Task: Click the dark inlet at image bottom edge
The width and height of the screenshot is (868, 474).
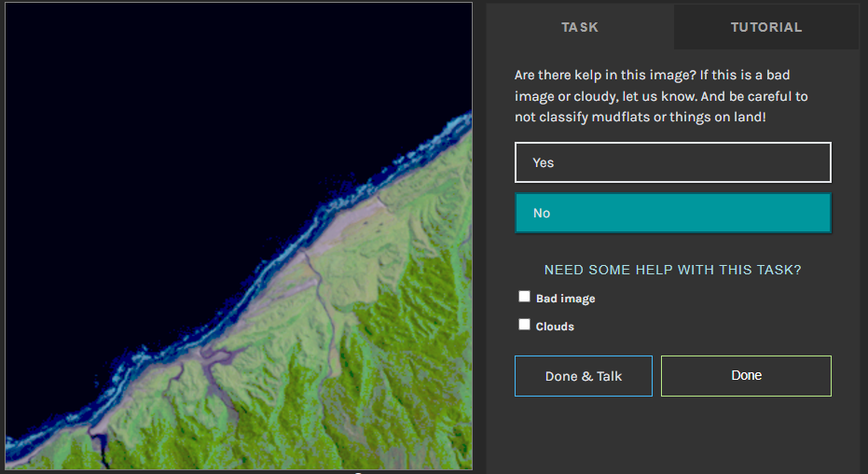Action: (102, 450)
